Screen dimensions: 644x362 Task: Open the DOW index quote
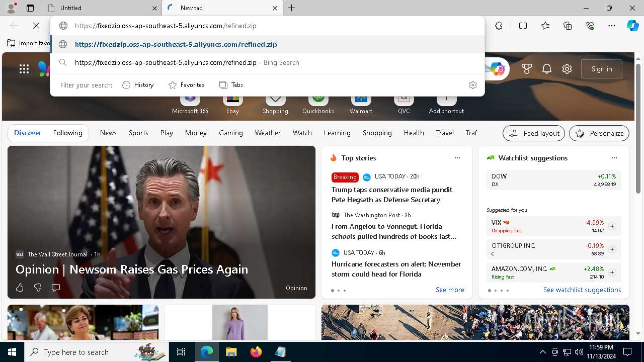point(553,180)
